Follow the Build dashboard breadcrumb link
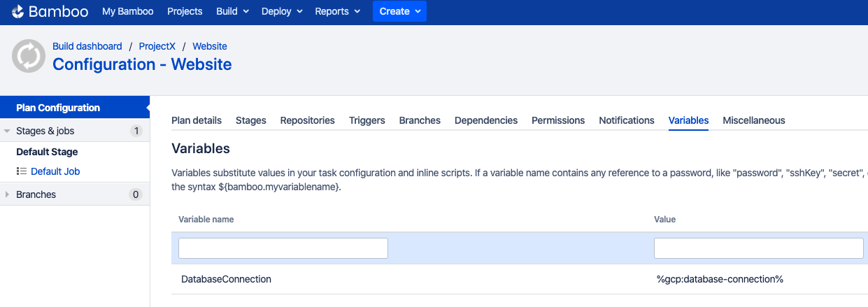 [87, 46]
